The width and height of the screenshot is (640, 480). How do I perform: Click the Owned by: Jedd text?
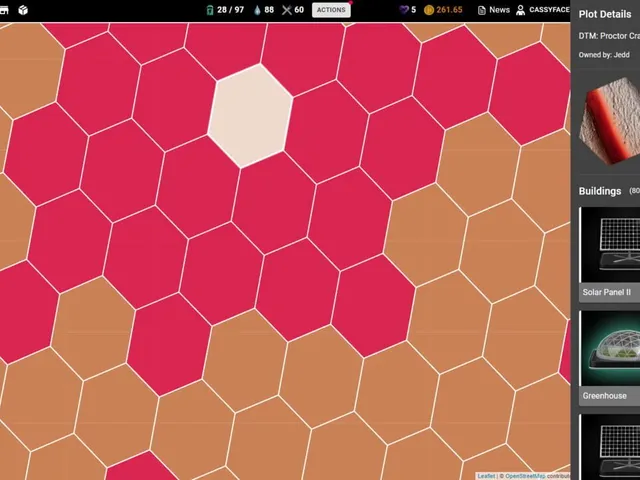point(604,55)
